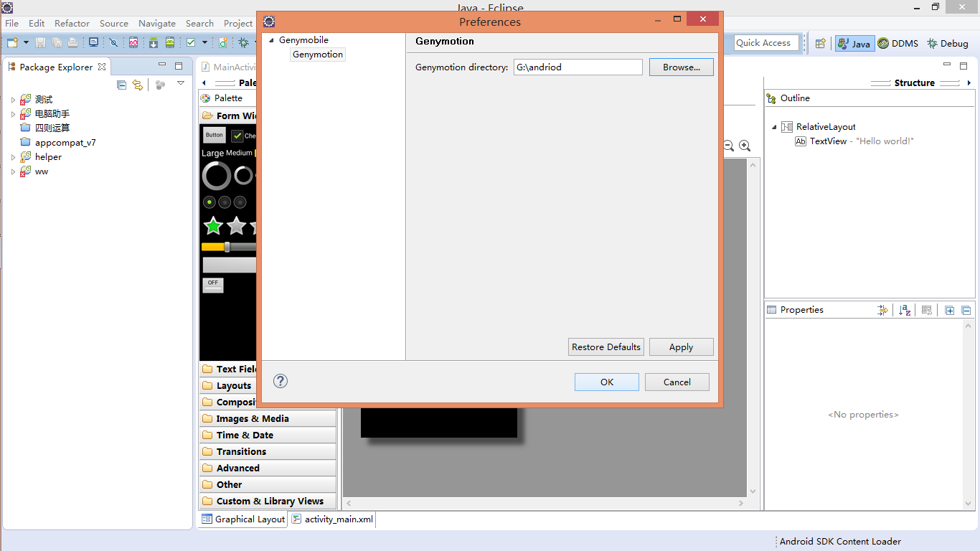Expand the ww project node
The height and width of the screenshot is (551, 980).
pos(13,171)
